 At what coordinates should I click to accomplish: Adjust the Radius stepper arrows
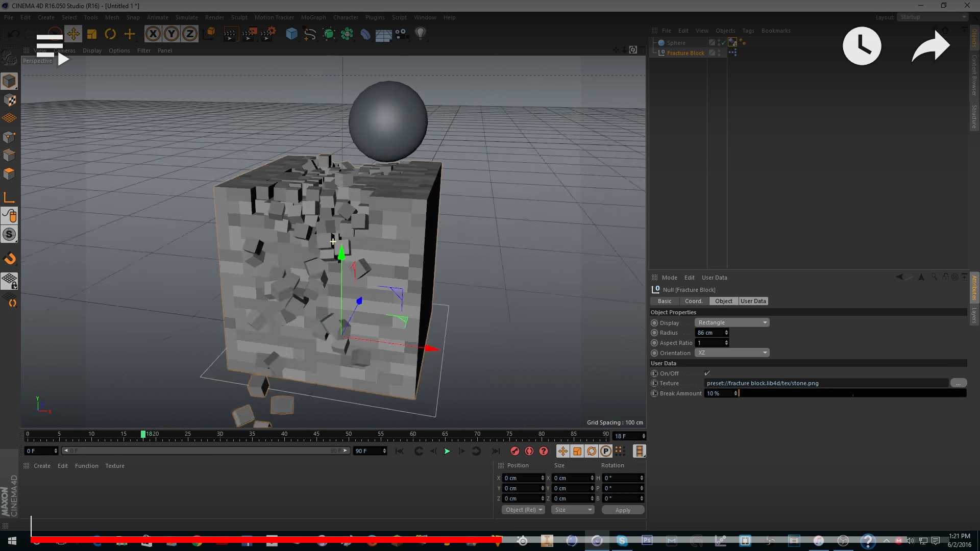pyautogui.click(x=726, y=333)
